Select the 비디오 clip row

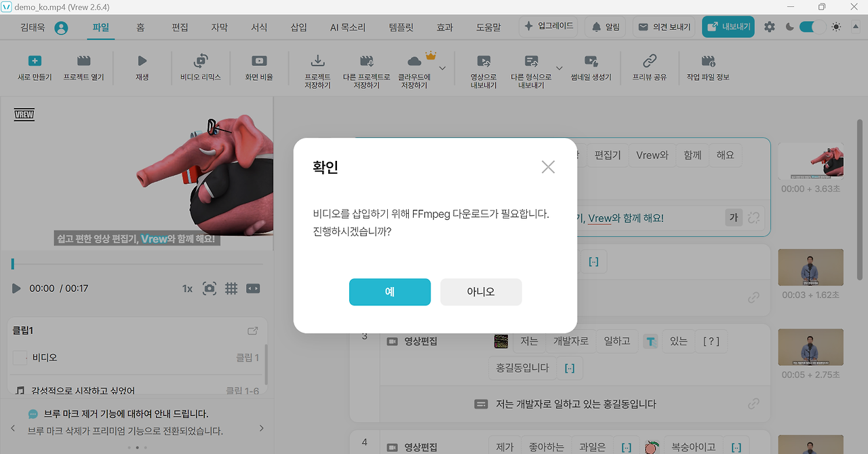click(x=136, y=358)
